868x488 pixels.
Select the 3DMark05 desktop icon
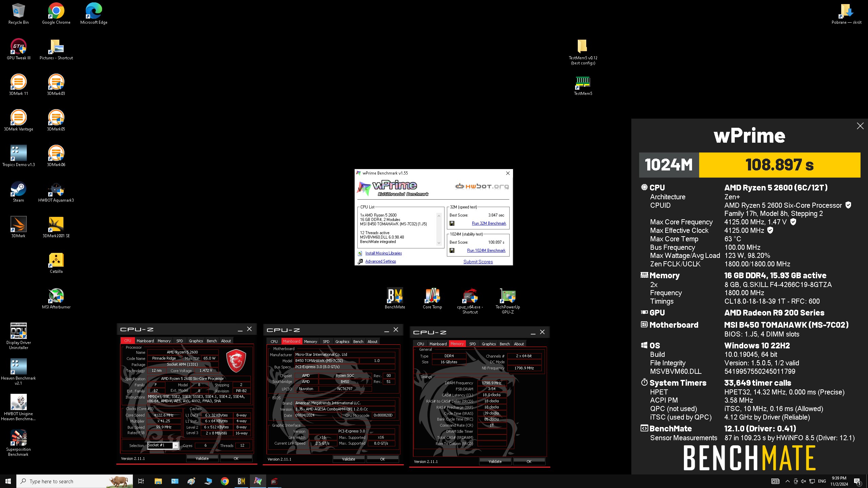tap(56, 120)
